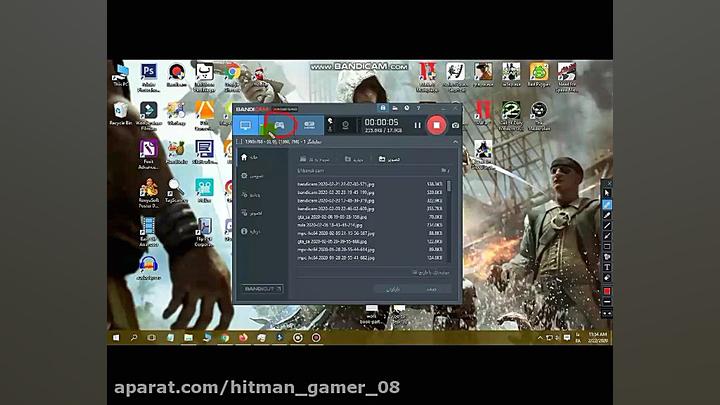Viewport: 720px width, 405px height.
Task: Open the Windows Start menu
Action: tap(116, 338)
